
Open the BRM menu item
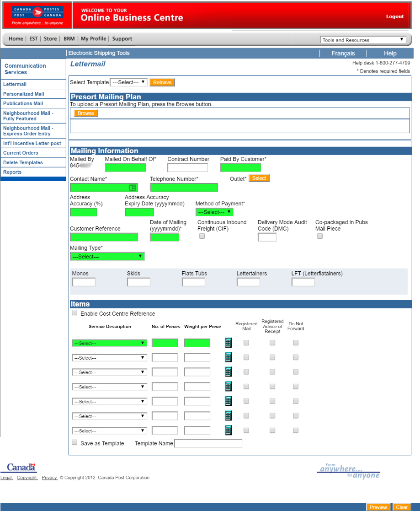[x=69, y=39]
